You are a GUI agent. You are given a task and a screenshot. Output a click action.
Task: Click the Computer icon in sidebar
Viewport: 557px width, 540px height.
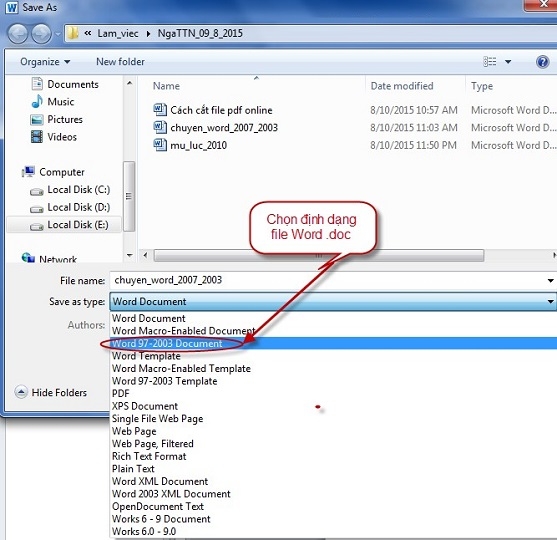[28, 172]
